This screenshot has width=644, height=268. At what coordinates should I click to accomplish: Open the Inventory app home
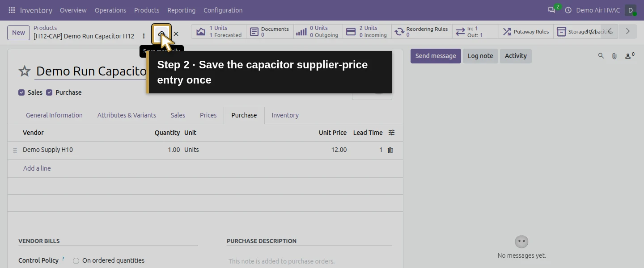pos(36,10)
